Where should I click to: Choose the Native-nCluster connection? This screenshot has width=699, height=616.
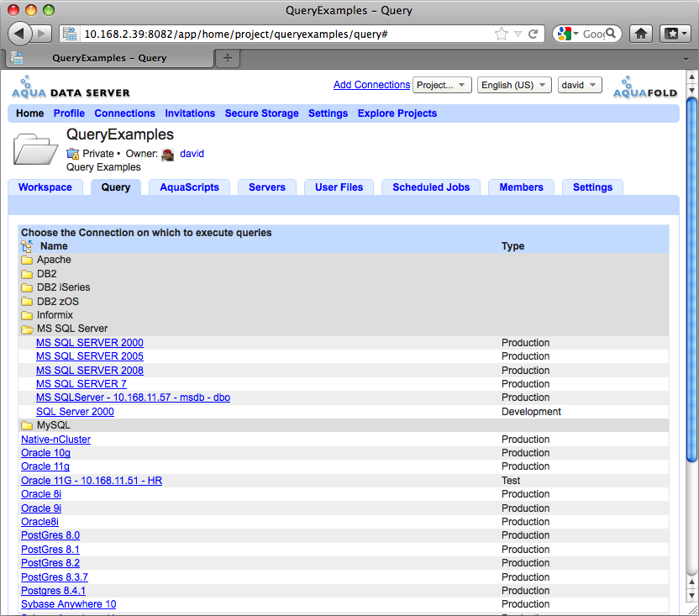coord(55,440)
